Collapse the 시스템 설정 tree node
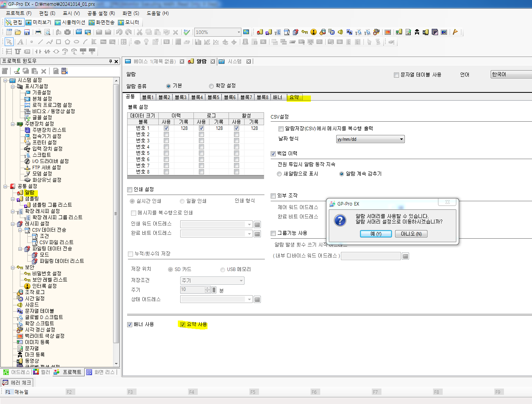The image size is (532, 404). coord(5,80)
